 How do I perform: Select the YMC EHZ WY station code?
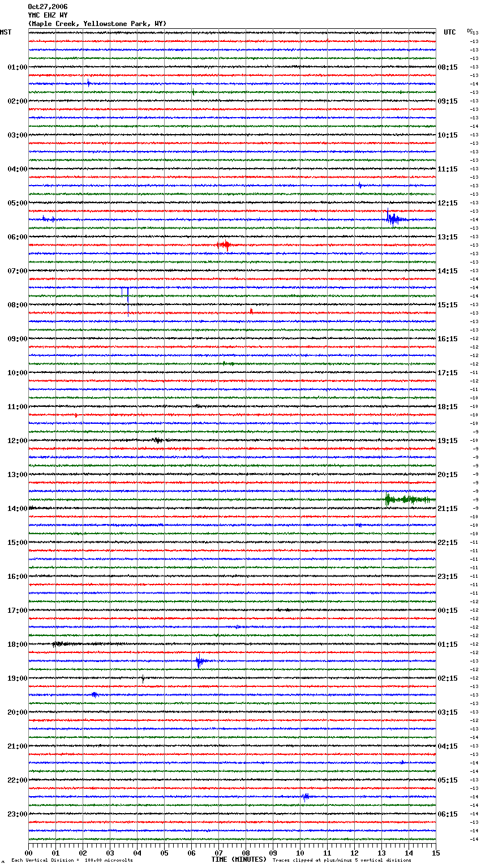click(48, 15)
